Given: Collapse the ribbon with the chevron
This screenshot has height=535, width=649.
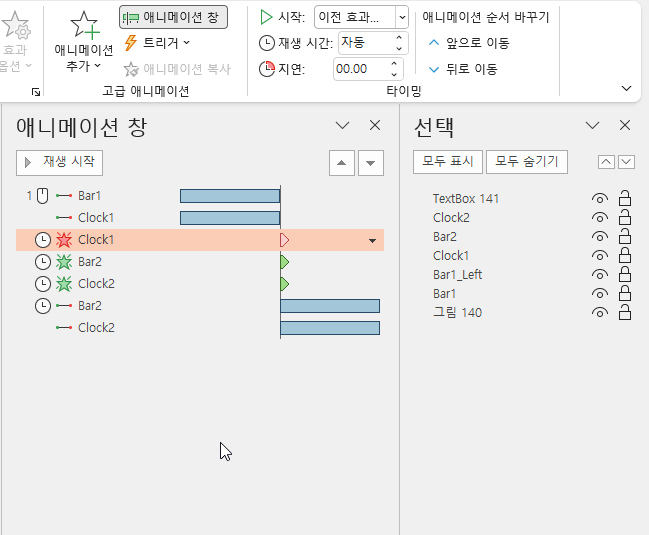Looking at the screenshot, I should click(627, 88).
